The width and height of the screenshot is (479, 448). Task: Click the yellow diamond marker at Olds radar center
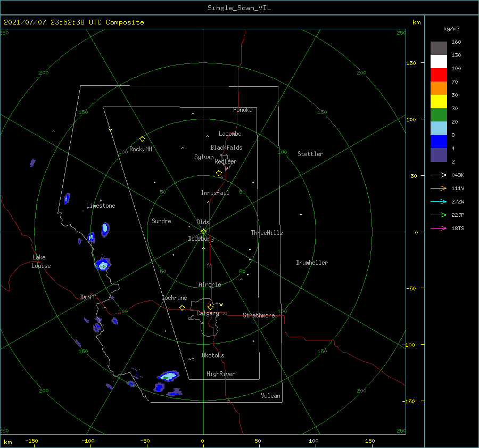(x=203, y=232)
